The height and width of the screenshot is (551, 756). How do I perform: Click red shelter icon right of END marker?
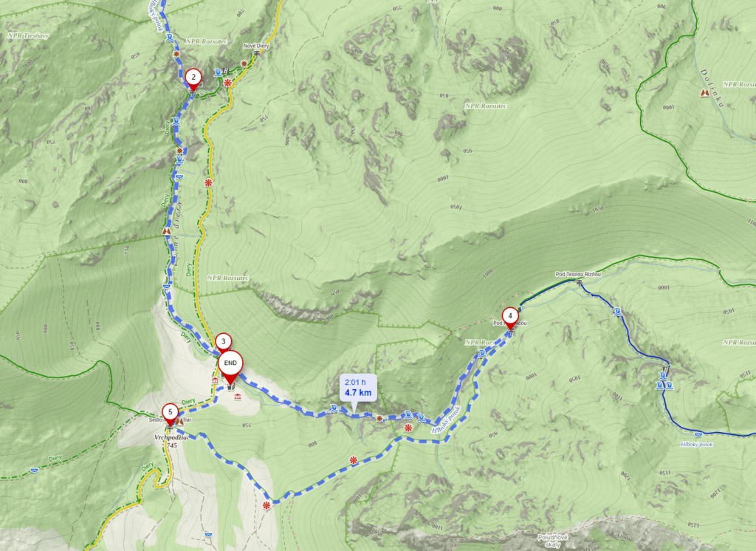(x=237, y=397)
